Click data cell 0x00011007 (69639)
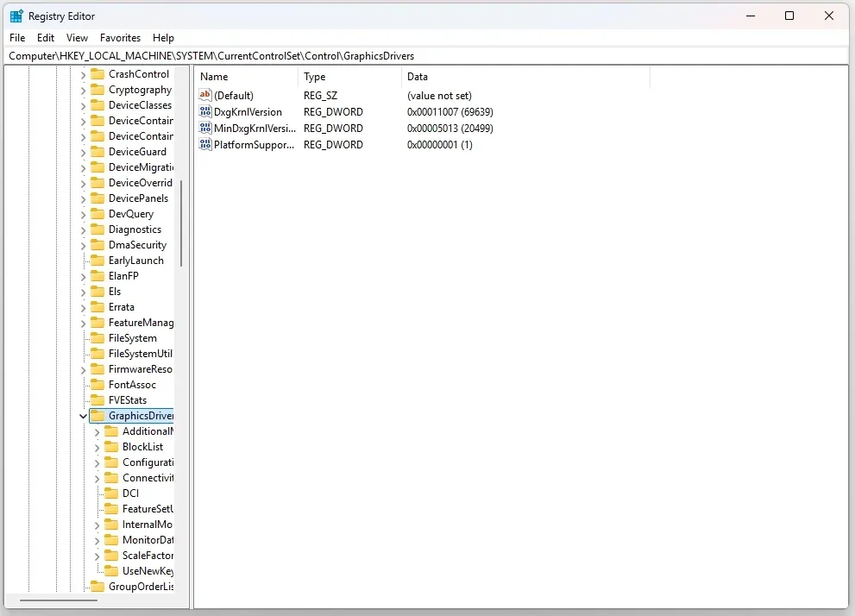This screenshot has height=616, width=855. (450, 112)
